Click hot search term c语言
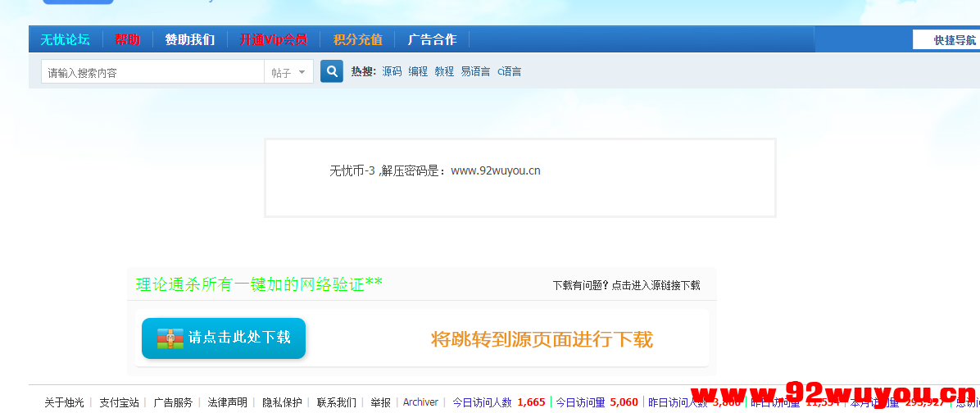 (x=510, y=71)
